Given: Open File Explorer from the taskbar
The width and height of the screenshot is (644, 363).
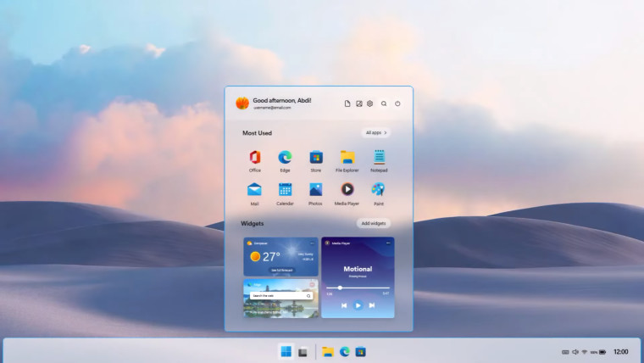Looking at the screenshot, I should point(328,352).
